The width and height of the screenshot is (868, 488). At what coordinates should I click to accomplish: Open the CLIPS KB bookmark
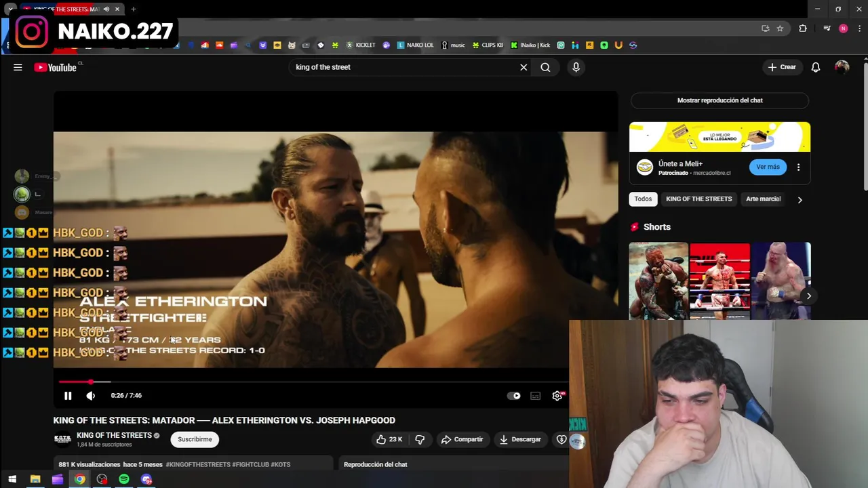488,45
